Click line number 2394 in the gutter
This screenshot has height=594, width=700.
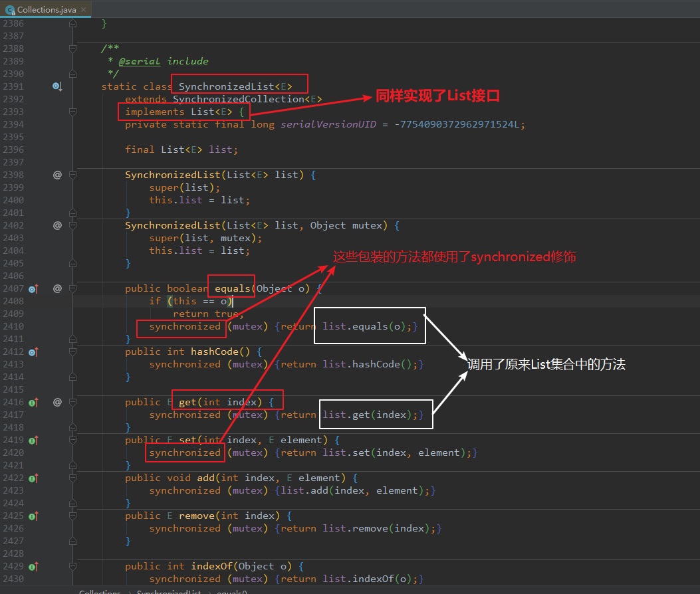click(13, 124)
